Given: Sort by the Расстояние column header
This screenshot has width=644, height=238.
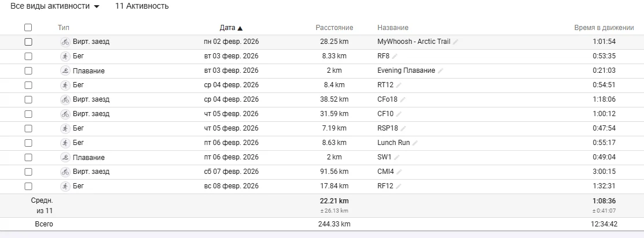Looking at the screenshot, I should tap(334, 28).
